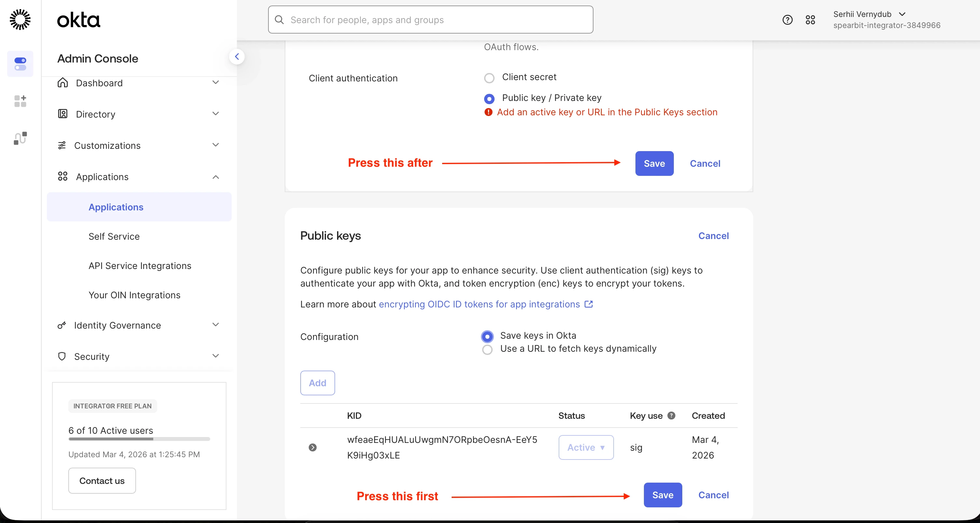Click the Add key button
Viewport: 980px width, 523px height.
pyautogui.click(x=317, y=383)
